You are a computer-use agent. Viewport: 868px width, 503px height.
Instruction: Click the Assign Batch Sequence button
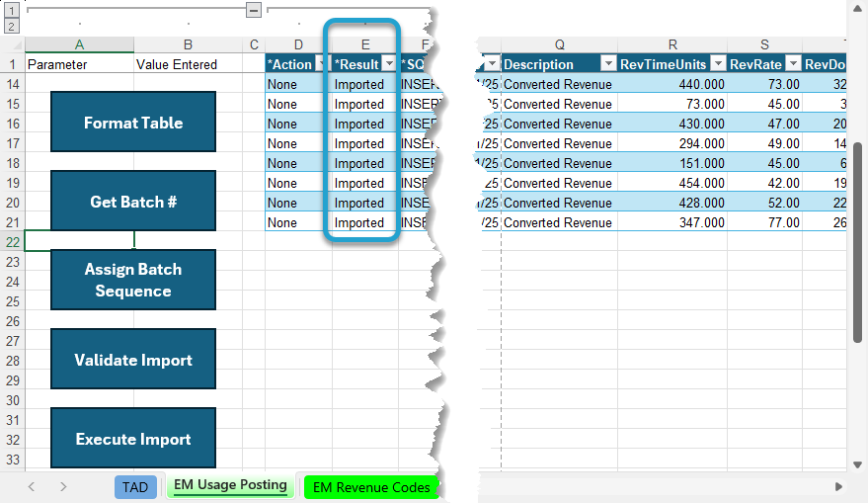[133, 280]
